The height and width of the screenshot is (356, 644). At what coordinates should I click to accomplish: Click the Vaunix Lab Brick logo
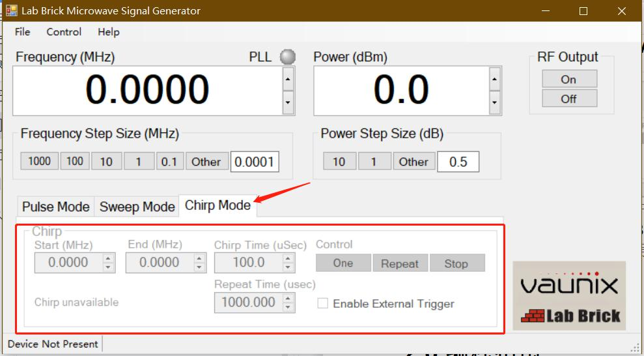click(569, 295)
